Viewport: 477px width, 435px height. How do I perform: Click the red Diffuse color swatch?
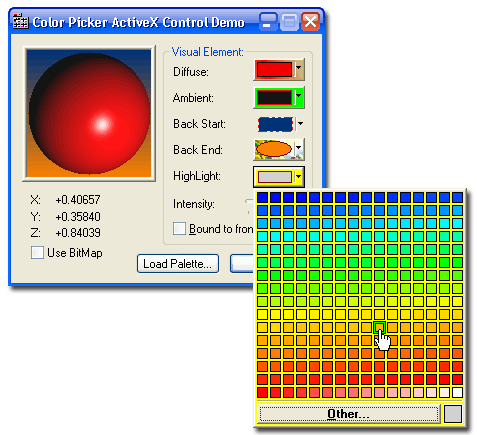tap(274, 70)
